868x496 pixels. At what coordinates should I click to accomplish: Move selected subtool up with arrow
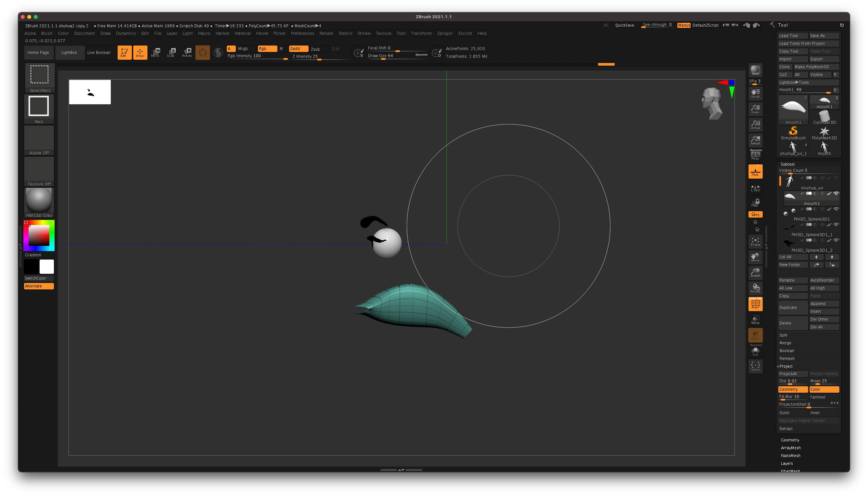click(816, 257)
